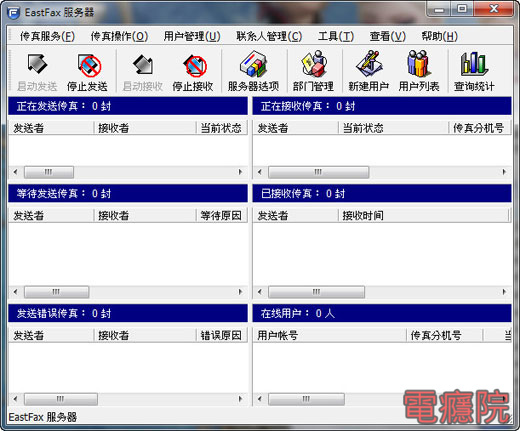Image resolution: width=520 pixels, height=431 pixels.
Task: Click right scroll arrow in 已接收传真 list
Action: coord(504,292)
